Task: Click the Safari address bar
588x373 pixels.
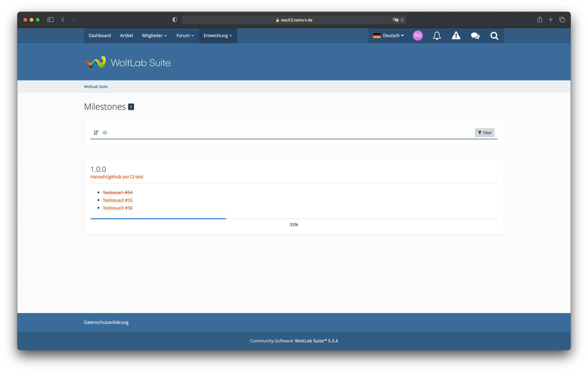Action: 293,20
